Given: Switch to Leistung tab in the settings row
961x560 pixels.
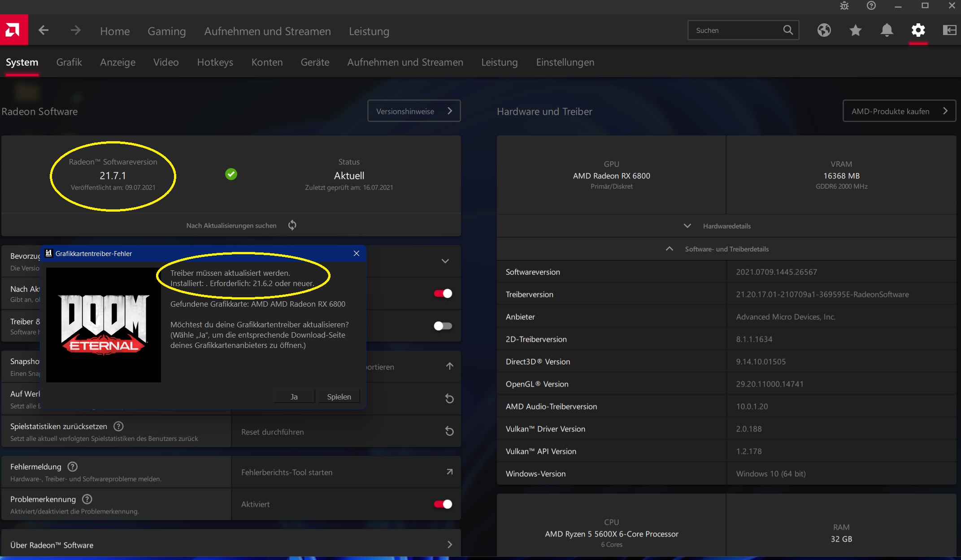Looking at the screenshot, I should (x=499, y=62).
